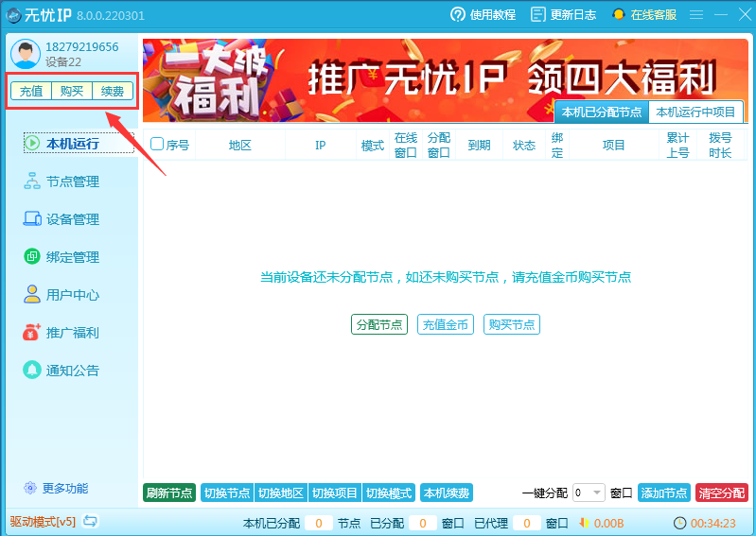Click the 切换地区 button
This screenshot has width=756, height=536.
[x=281, y=493]
